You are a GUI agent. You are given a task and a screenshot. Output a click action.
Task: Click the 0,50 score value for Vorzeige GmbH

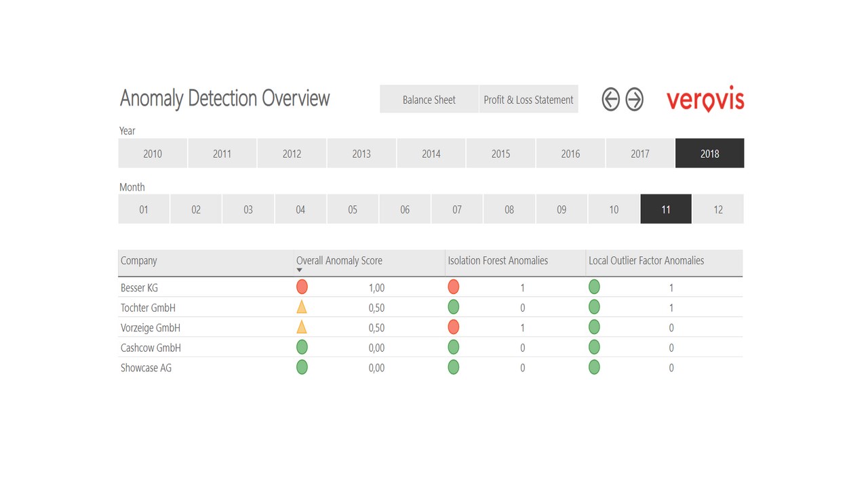[376, 327]
